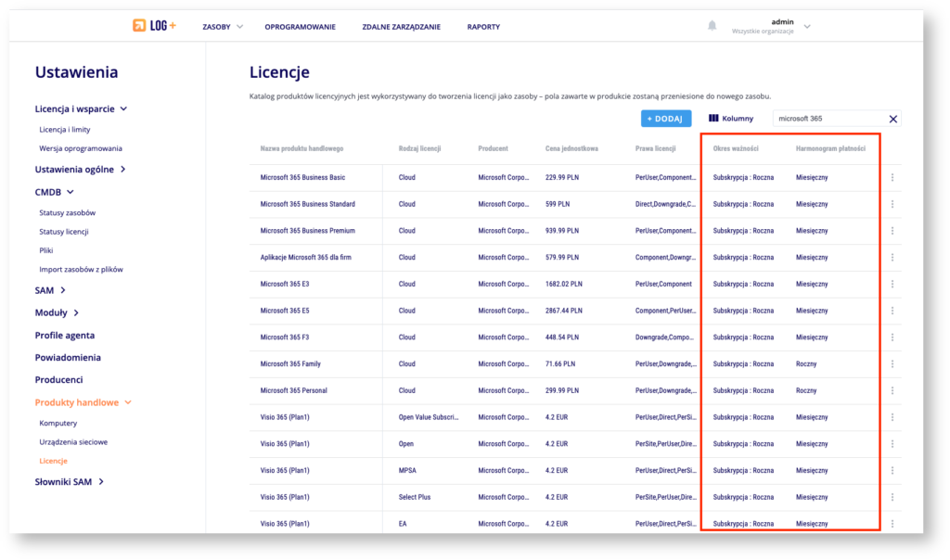Viewport: 950px width, 560px height.
Task: Expand the ZASOBY menu dropdown
Action: (223, 27)
